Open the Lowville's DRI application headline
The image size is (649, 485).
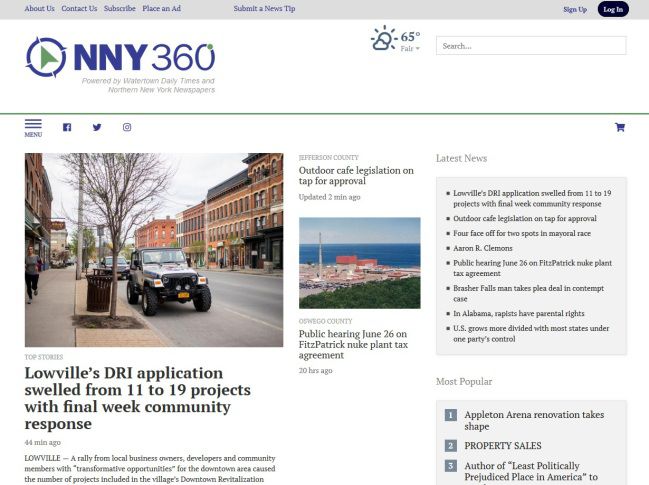tap(137, 398)
